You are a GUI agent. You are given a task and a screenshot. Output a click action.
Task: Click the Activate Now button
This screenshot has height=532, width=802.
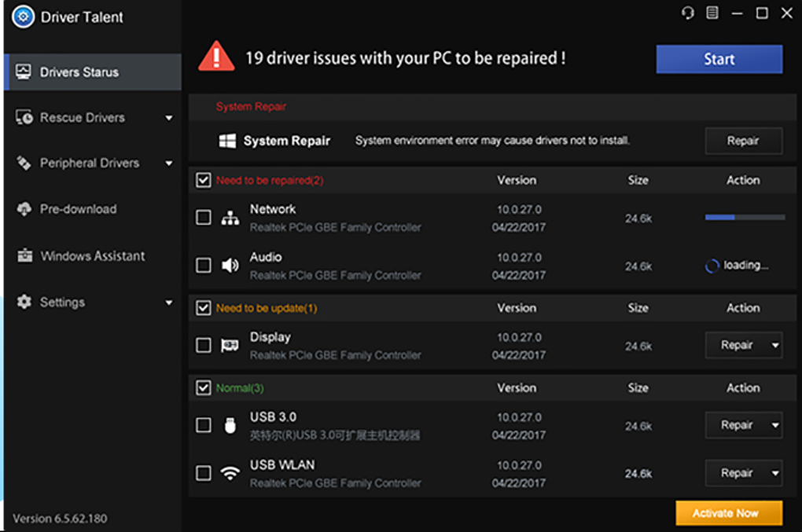[729, 513]
